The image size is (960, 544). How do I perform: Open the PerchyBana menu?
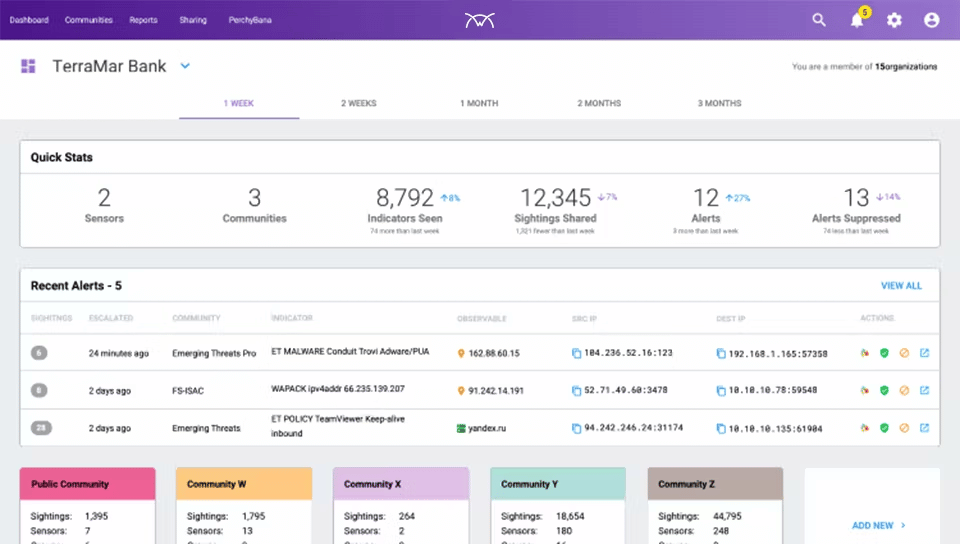(250, 20)
